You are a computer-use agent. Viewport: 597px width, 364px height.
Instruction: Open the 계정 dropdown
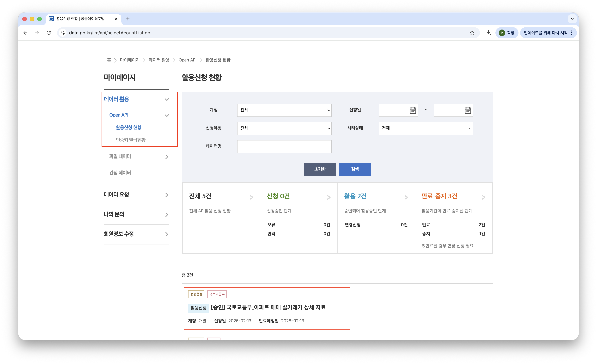pos(284,110)
